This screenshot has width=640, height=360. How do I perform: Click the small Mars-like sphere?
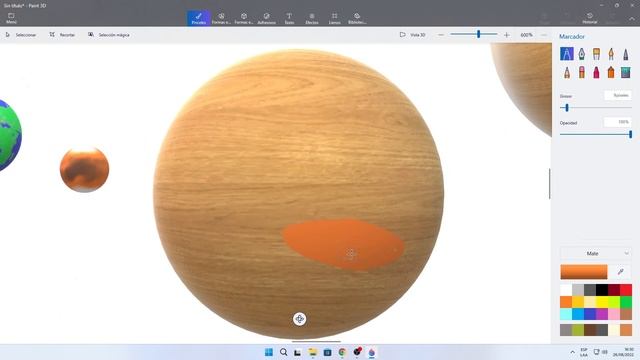(x=84, y=169)
